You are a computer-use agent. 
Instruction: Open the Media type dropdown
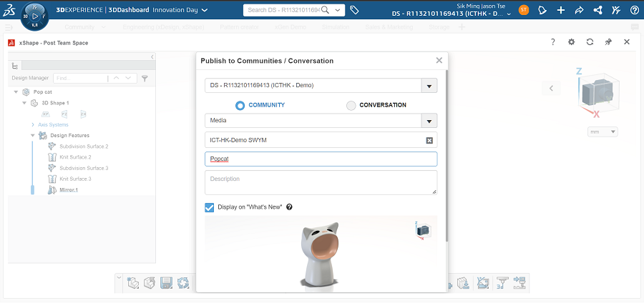(429, 121)
